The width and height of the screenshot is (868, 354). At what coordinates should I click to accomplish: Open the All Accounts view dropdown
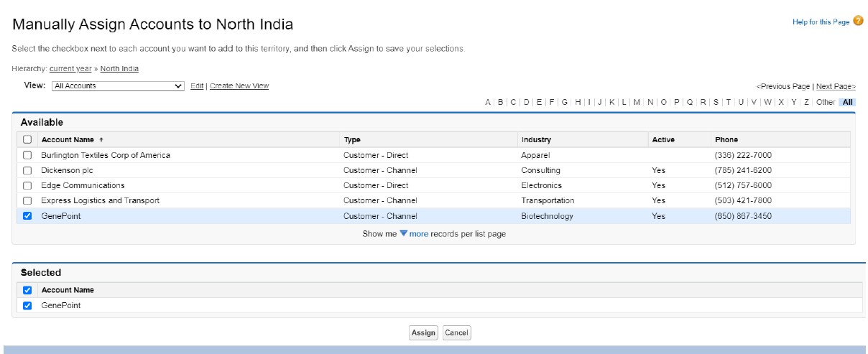[x=119, y=86]
